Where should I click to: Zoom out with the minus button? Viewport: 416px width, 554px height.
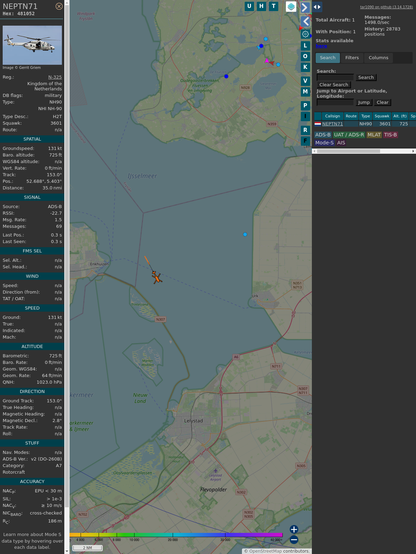click(x=294, y=540)
